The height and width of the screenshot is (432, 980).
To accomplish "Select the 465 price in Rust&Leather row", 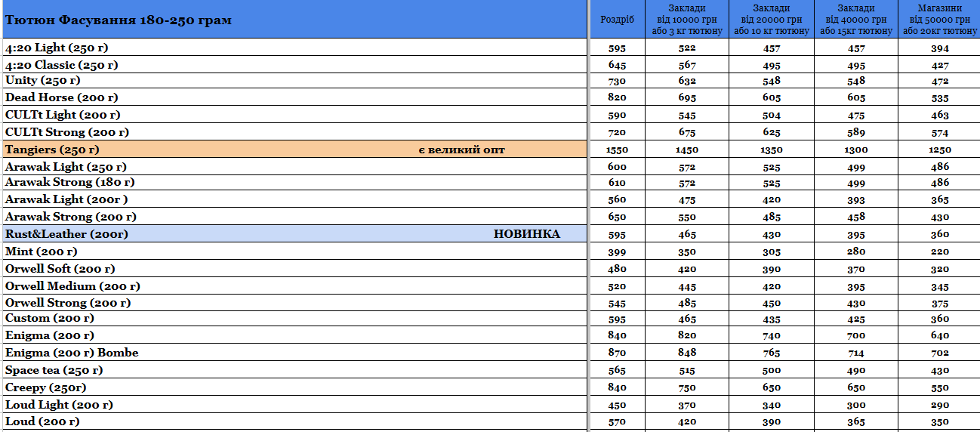I will pos(687,234).
